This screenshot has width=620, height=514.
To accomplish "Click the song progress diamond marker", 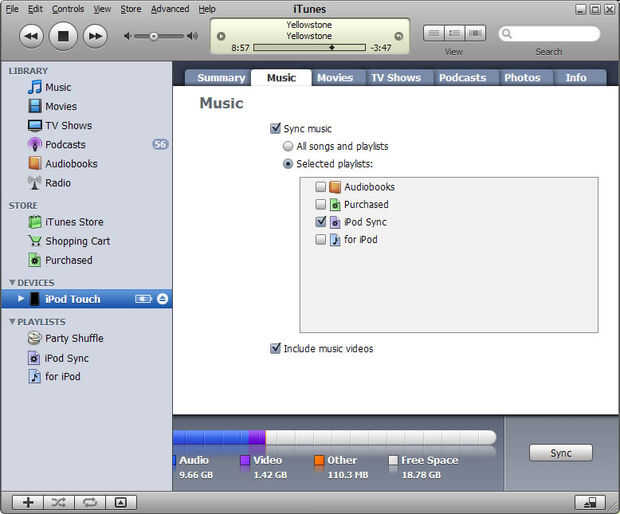I will pos(332,47).
